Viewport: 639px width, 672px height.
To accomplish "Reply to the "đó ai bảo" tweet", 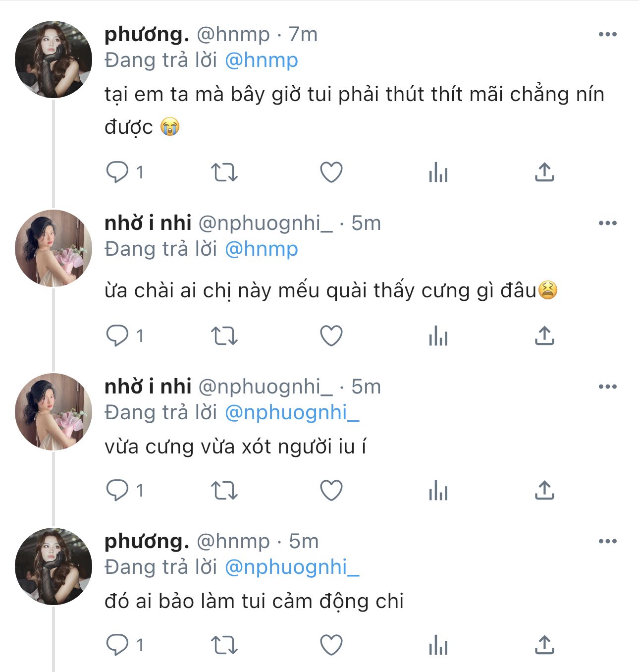I will pyautogui.click(x=118, y=645).
